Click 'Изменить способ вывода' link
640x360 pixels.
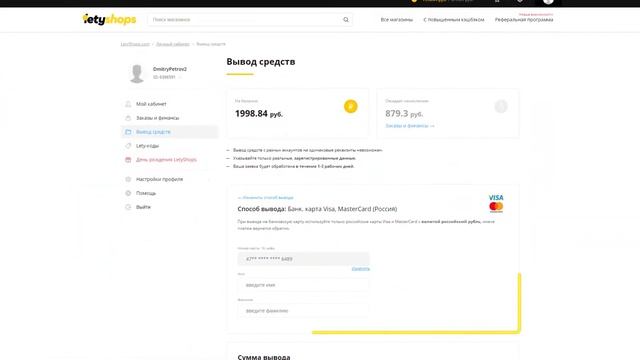tap(265, 198)
